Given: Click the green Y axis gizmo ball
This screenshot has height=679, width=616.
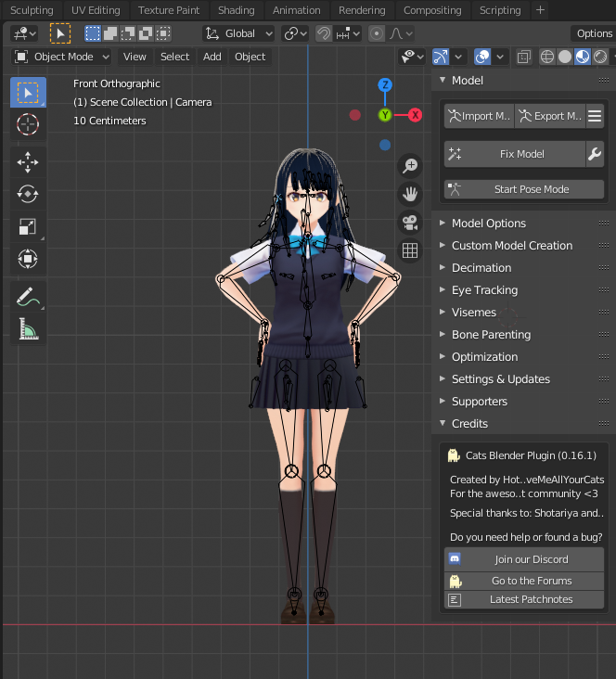Looking at the screenshot, I should (385, 115).
